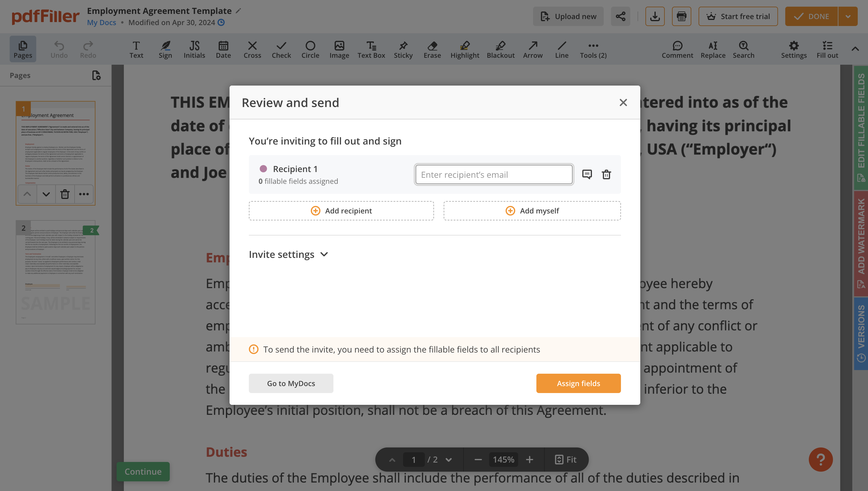Screen dimensions: 868x491
Task: Type in the recipient's email field
Action: [x=493, y=175]
